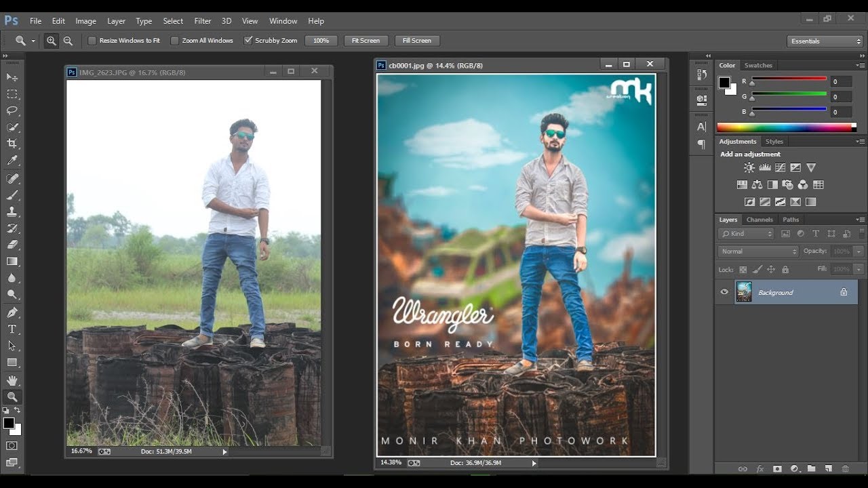
Task: Open the Normal blend mode dropdown
Action: tap(759, 251)
